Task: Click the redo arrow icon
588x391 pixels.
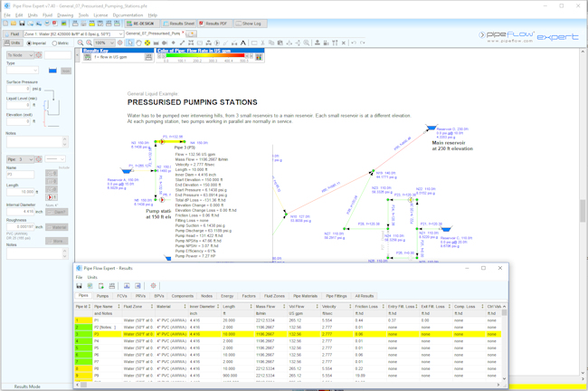Action: [x=362, y=43]
